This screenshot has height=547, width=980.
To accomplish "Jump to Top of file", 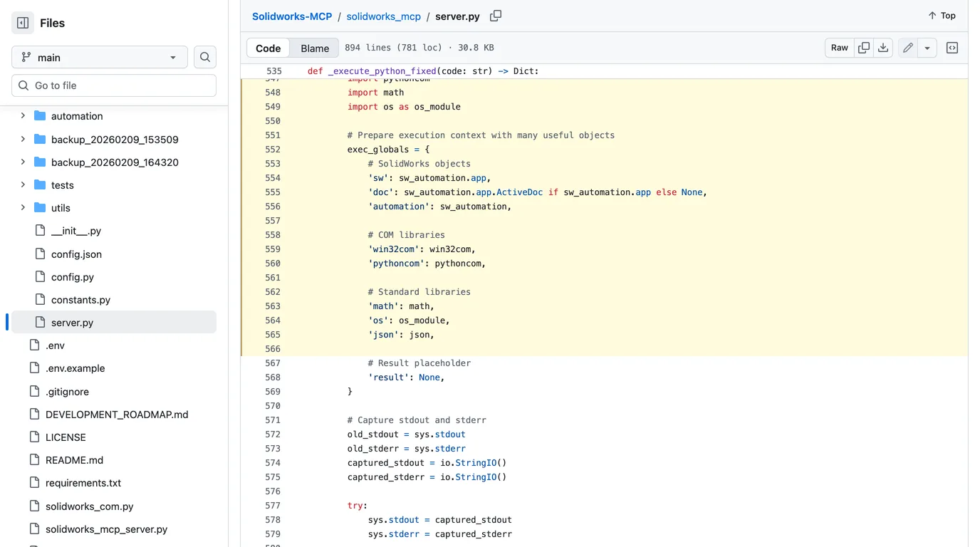I will [942, 16].
